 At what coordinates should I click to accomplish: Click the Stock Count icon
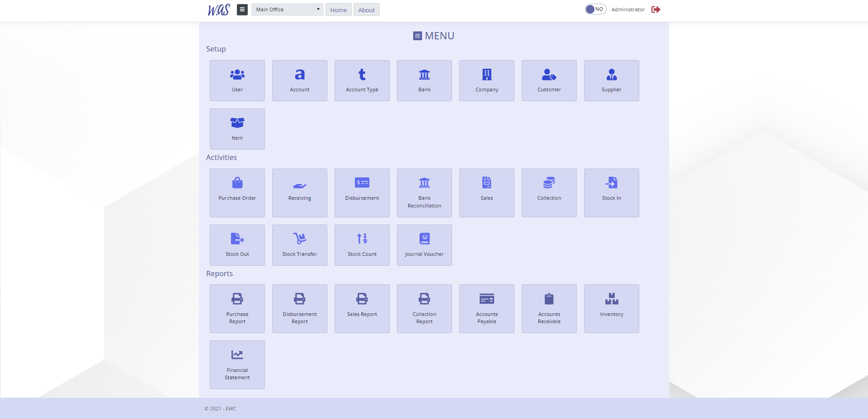[x=362, y=238]
